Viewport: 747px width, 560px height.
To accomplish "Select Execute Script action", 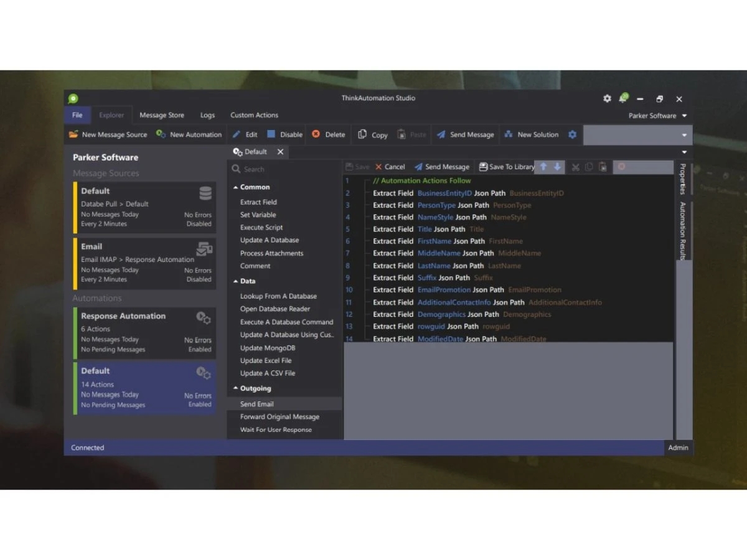I will 261,228.
